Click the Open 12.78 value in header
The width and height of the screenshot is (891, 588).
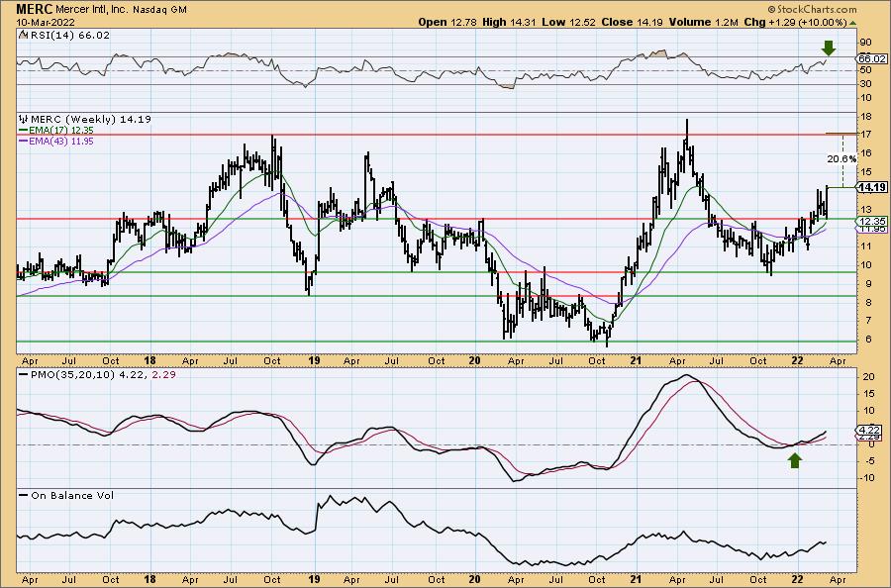click(x=447, y=22)
